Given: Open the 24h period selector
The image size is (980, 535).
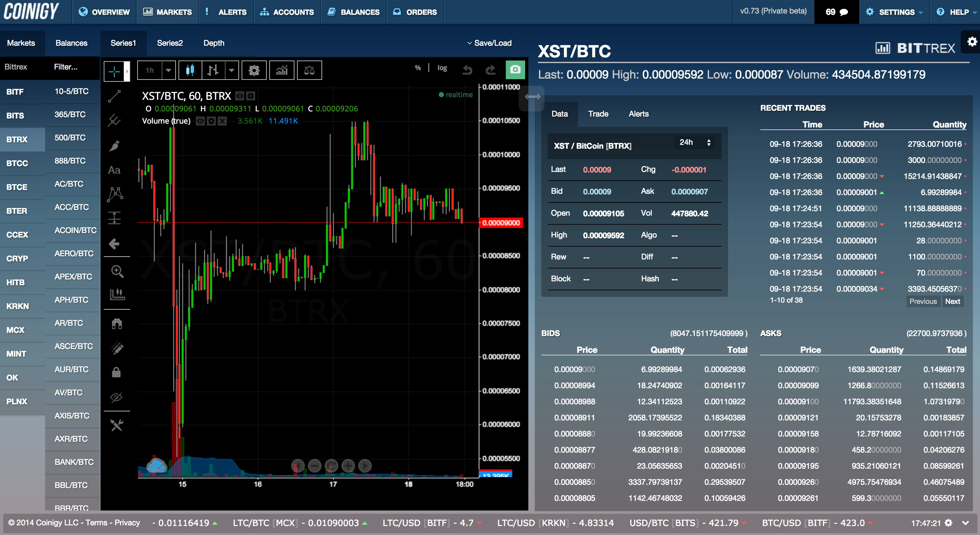Looking at the screenshot, I should click(695, 142).
